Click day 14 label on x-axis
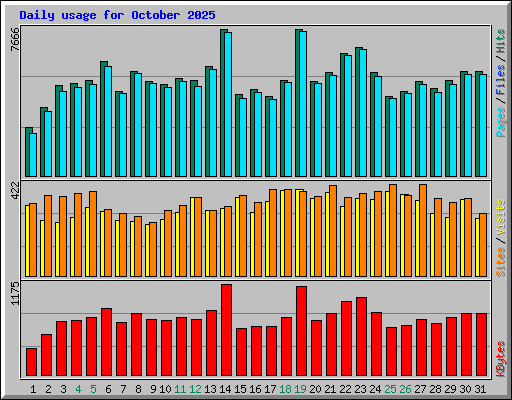Screen dimensions: 512x400 (225, 389)
